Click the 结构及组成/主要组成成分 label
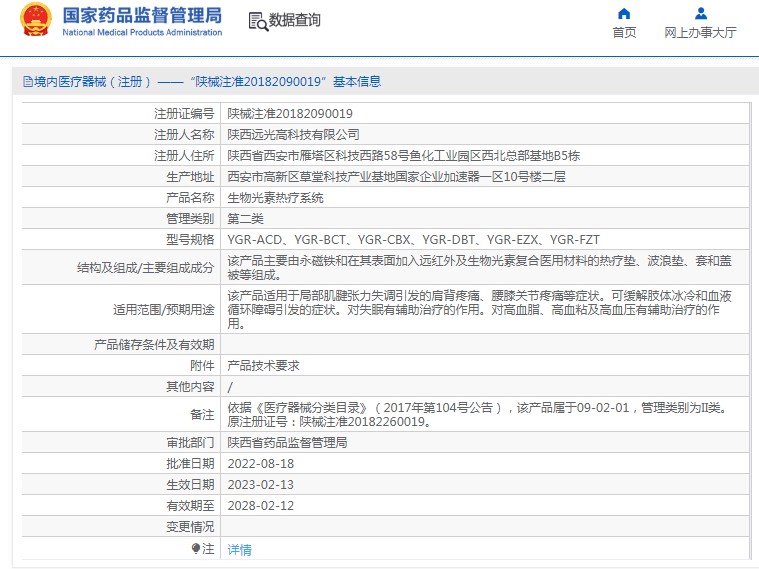Viewport: 759px width, 569px height. tap(146, 268)
